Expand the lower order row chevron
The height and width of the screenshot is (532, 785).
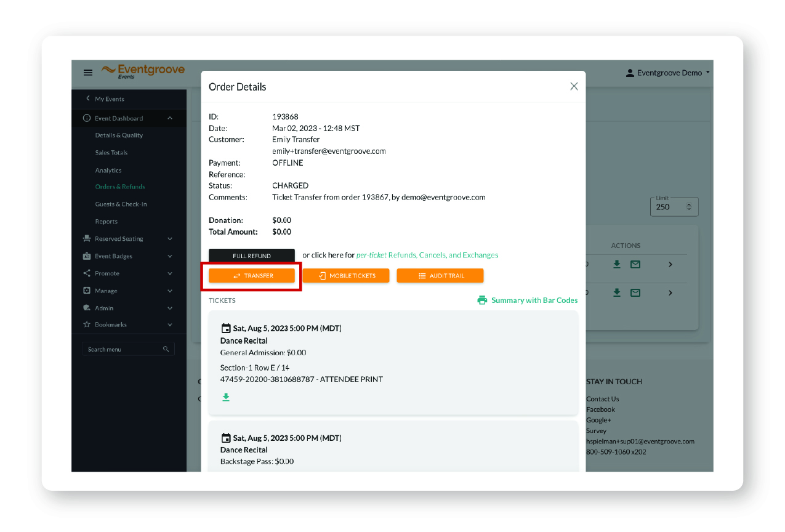pos(670,293)
